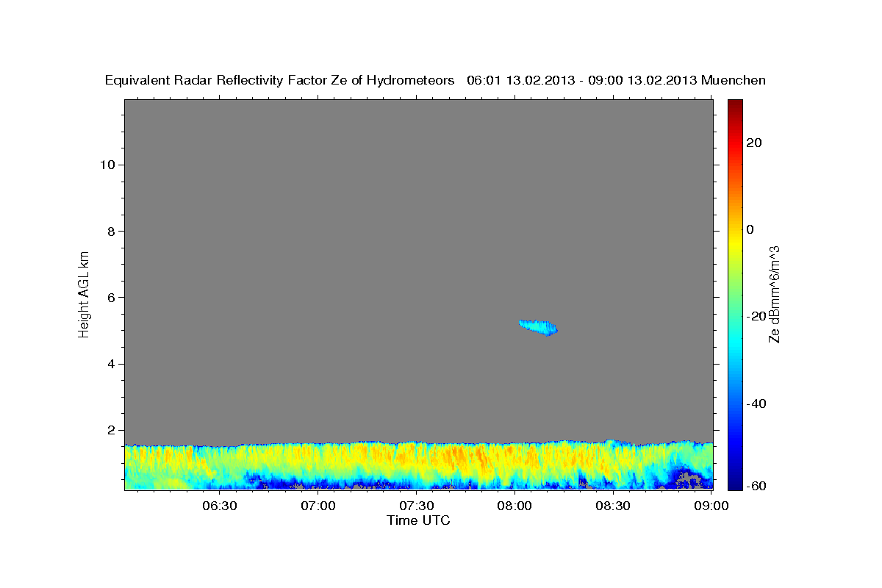Click height axis label '2'
The image size is (882, 588).
(110, 430)
